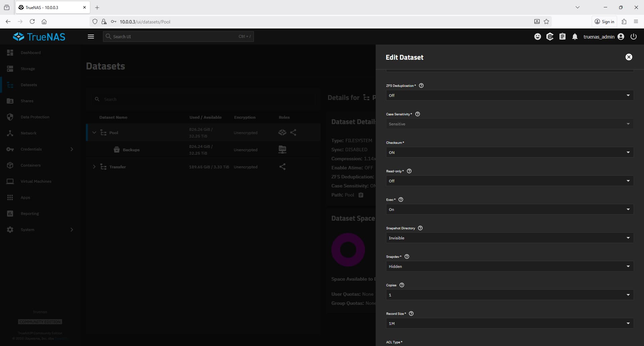Close the Edit Dataset panel
Viewport: 644px width, 346px height.
629,57
